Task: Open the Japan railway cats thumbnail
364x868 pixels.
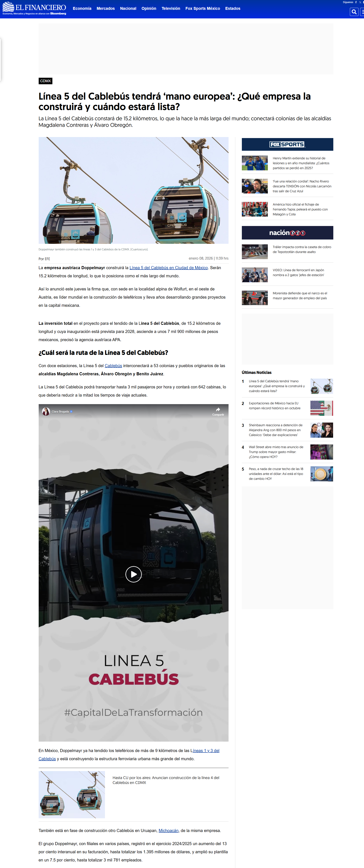Action: coord(255,275)
